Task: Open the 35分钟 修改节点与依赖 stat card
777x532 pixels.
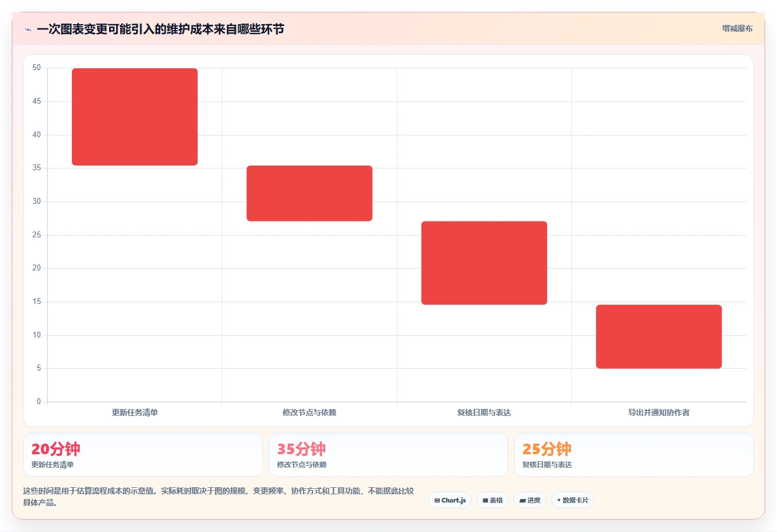Action: click(388, 455)
